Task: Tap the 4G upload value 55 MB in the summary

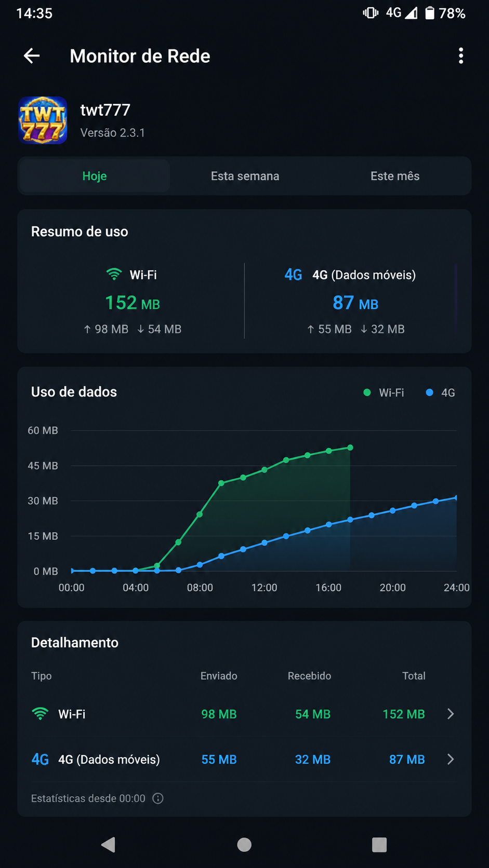Action: point(329,329)
